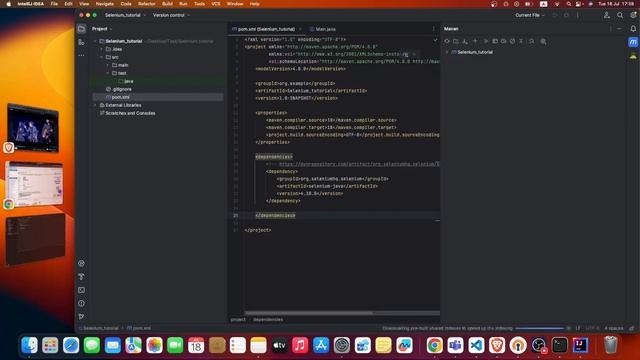Toggle Skip Tests Mode icon in Maven toolbar
The width and height of the screenshot is (640, 360).
coord(512,41)
